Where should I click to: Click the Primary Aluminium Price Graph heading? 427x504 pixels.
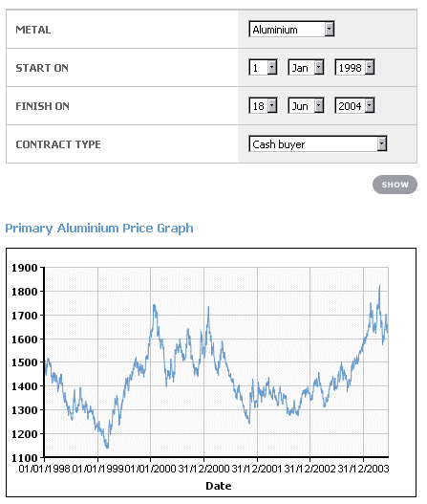pyautogui.click(x=99, y=229)
